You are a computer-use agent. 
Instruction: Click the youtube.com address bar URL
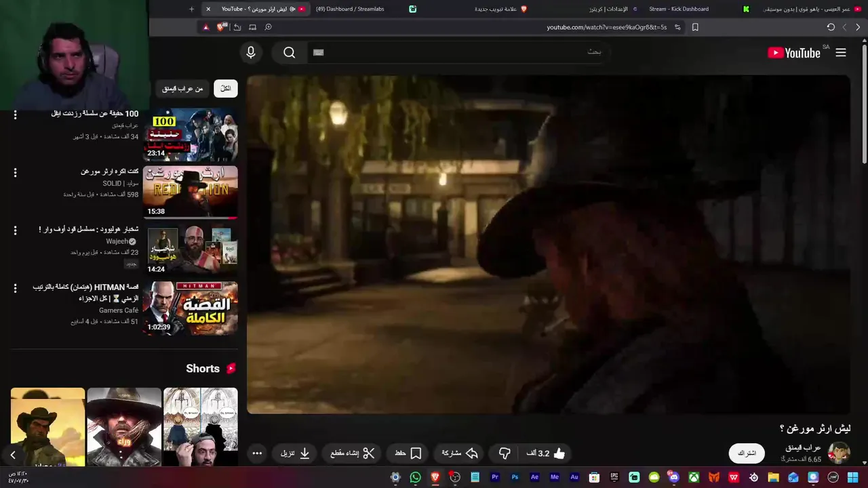pos(607,27)
